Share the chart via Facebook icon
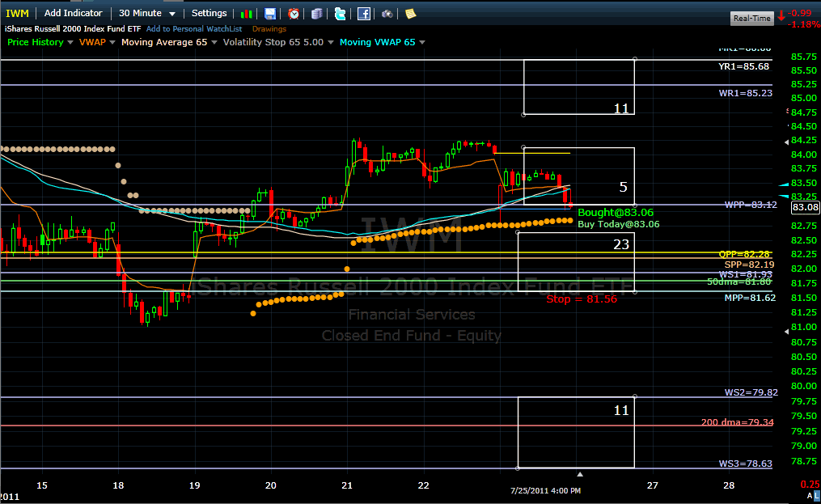 (364, 14)
